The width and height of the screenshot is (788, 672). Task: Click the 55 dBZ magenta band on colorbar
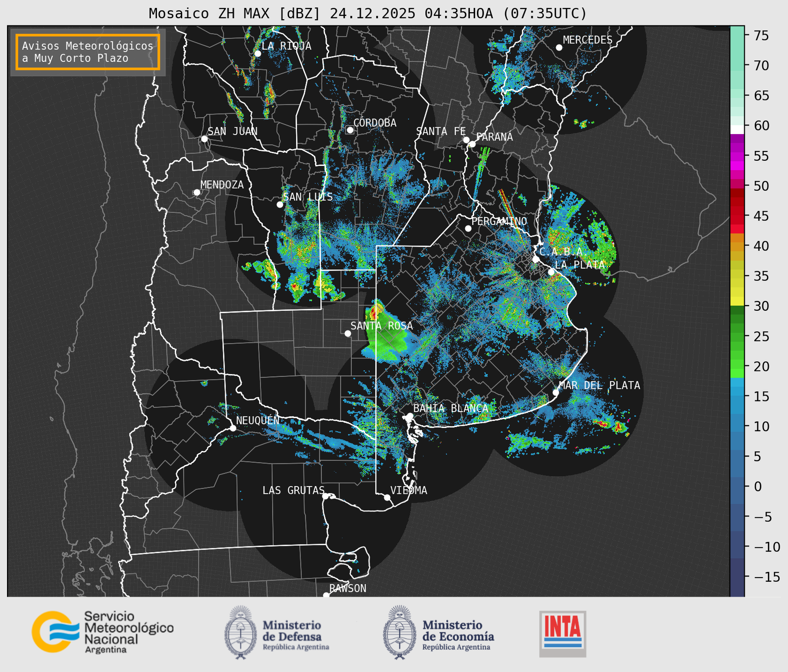coord(737,156)
